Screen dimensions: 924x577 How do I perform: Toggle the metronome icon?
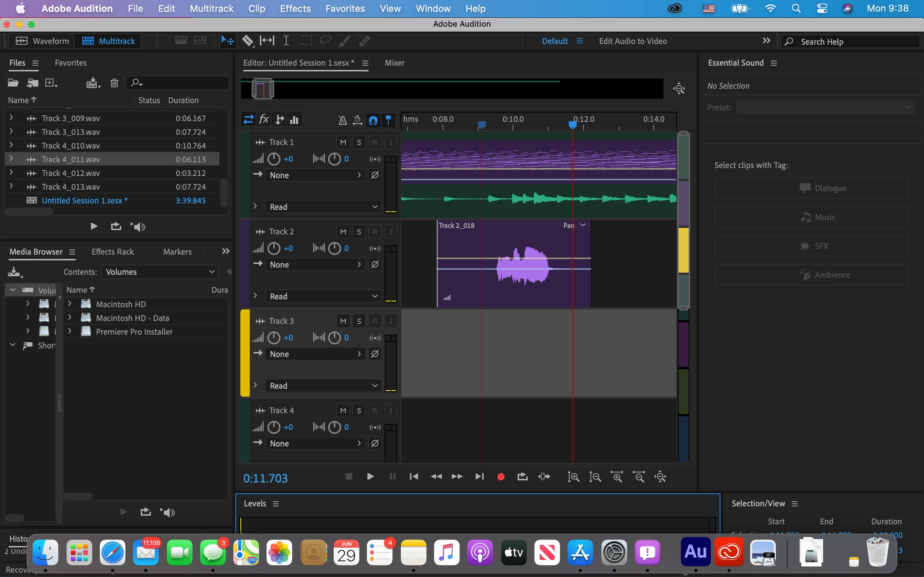343,120
